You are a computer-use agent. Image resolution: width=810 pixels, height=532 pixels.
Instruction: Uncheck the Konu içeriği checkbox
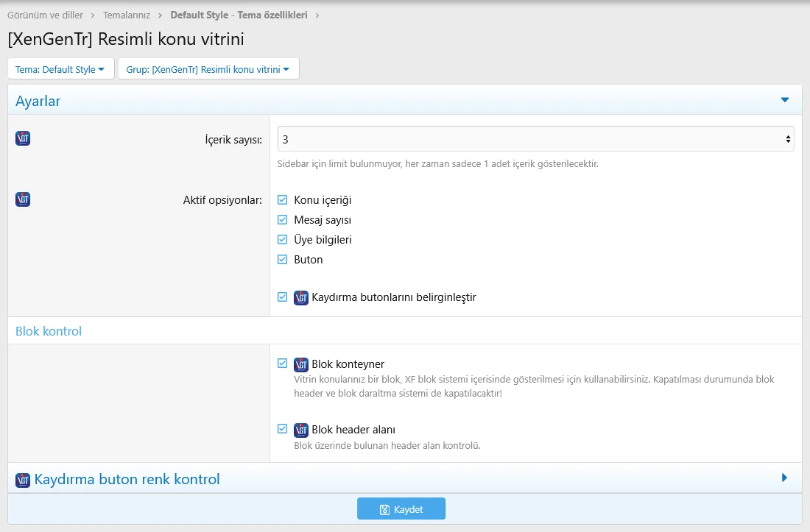(x=283, y=199)
